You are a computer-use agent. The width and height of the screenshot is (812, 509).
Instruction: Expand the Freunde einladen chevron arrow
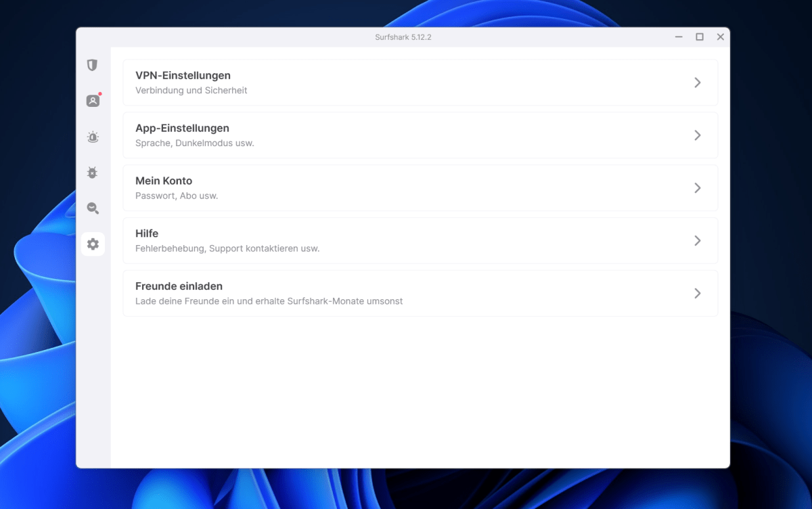[697, 294]
